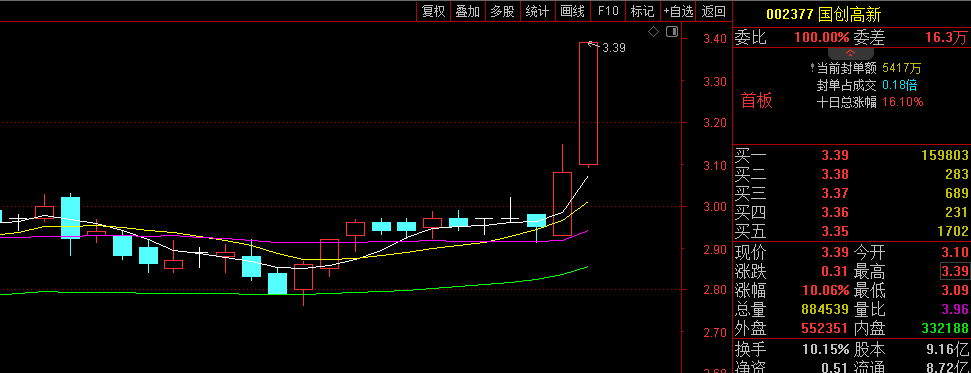Select the latest limit-up red candlestick
The image size is (971, 373).
click(x=588, y=103)
